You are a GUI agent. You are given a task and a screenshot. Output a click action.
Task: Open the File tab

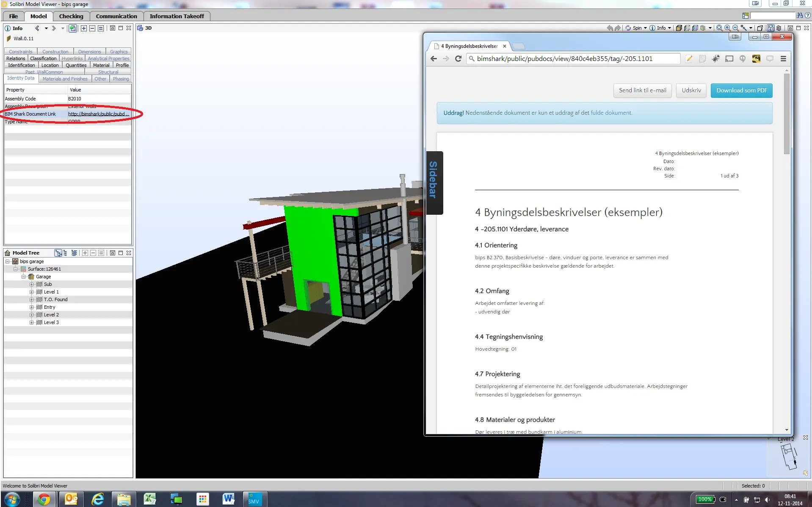(14, 16)
